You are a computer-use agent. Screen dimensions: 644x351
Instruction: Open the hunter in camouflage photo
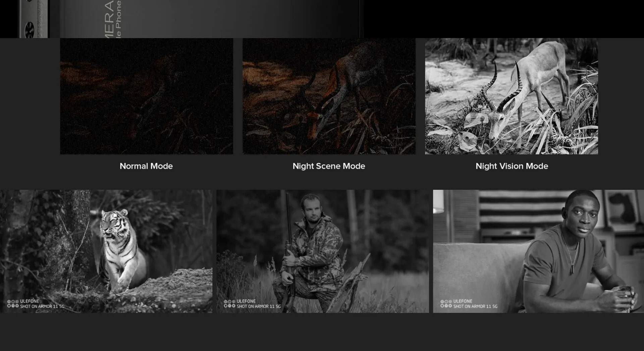tap(323, 251)
